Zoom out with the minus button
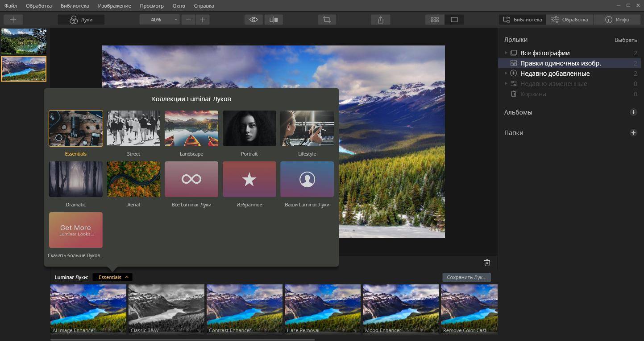 188,20
